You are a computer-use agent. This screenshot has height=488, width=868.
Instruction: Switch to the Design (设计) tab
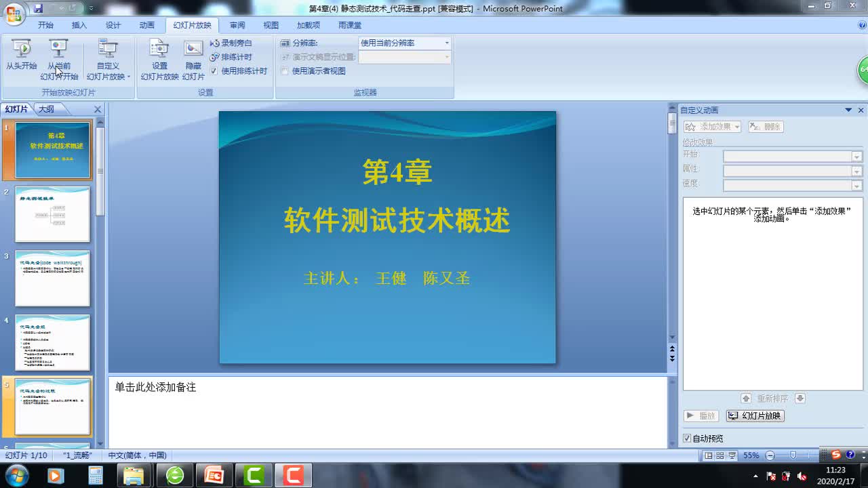[113, 25]
